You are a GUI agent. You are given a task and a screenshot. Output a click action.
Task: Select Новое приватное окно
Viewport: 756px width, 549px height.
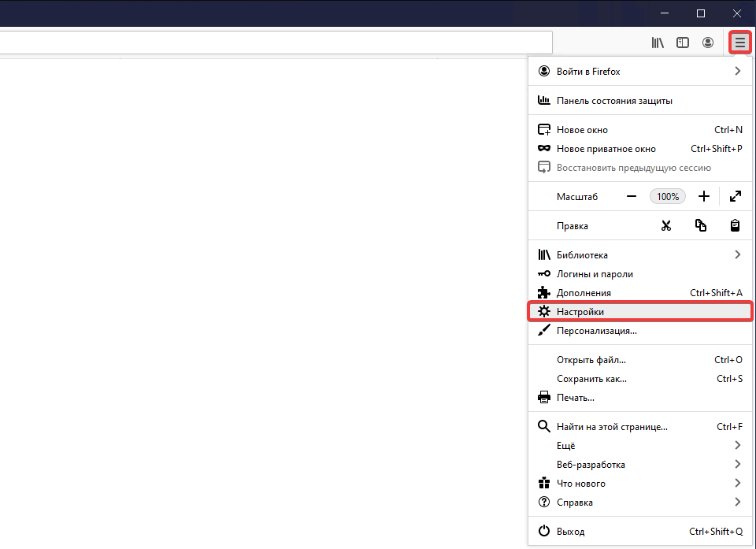point(606,149)
